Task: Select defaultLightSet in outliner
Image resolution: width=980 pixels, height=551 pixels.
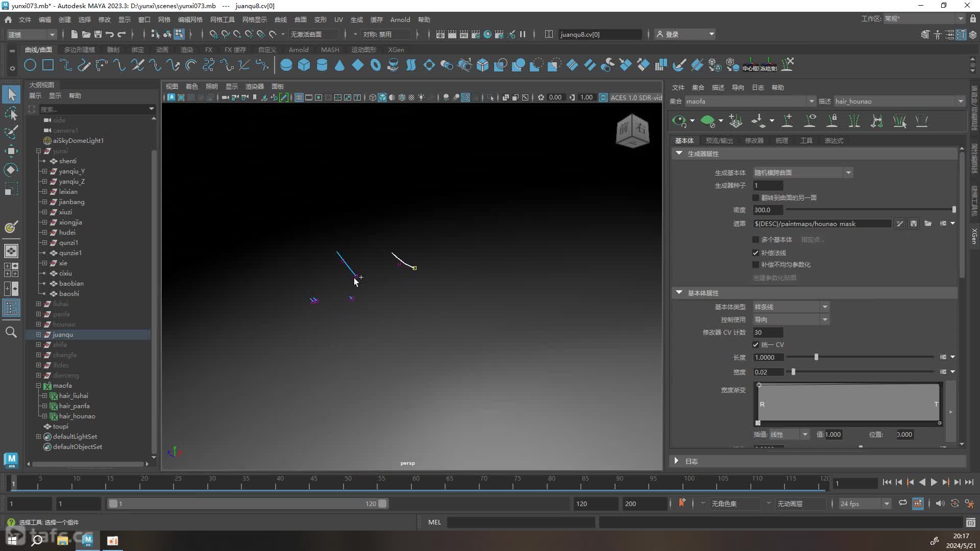Action: 75,436
